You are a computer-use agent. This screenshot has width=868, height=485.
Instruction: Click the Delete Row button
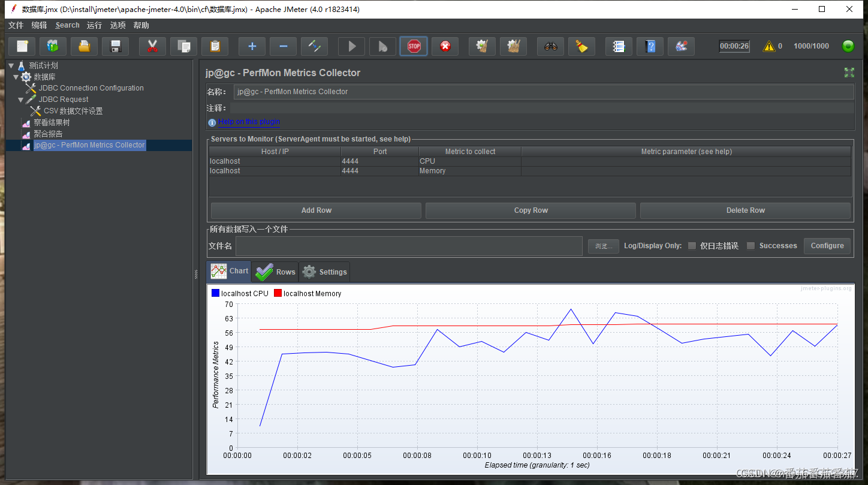tap(745, 210)
